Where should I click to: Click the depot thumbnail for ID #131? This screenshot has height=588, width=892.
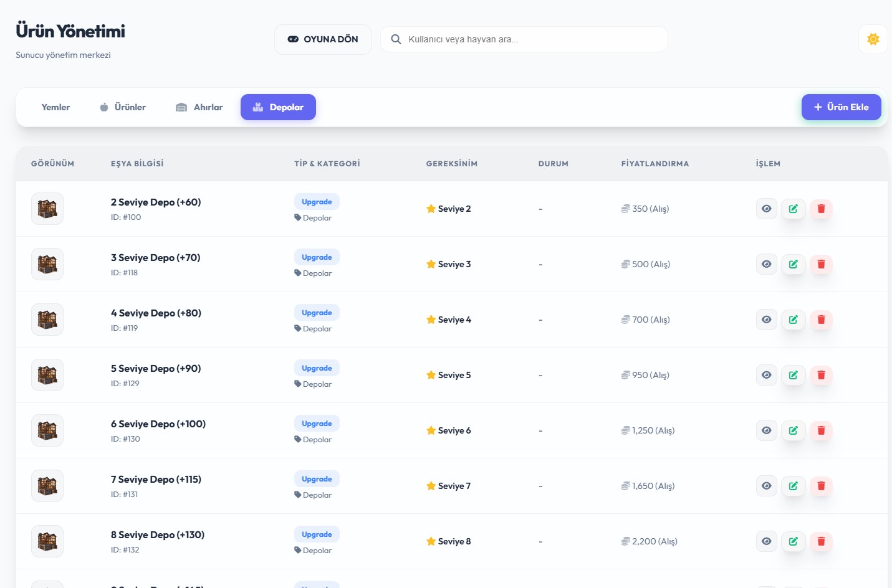point(47,486)
